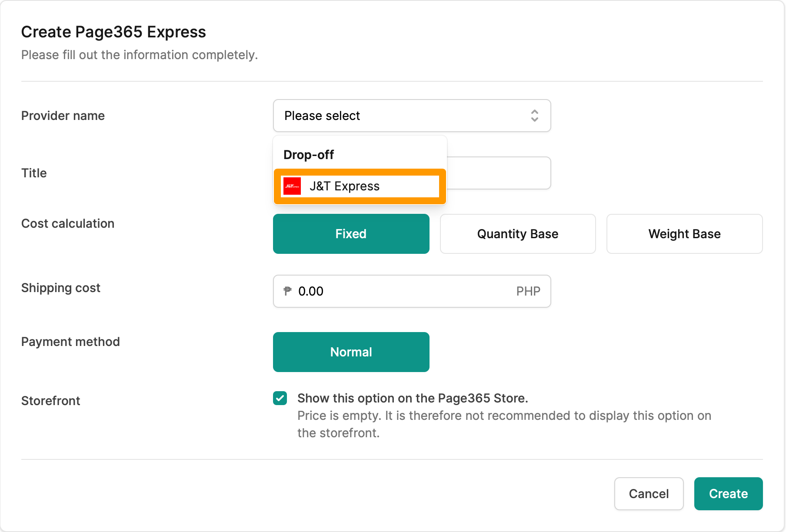The image size is (786, 532).
Task: Cancel the Page365 Express form
Action: [x=649, y=494]
